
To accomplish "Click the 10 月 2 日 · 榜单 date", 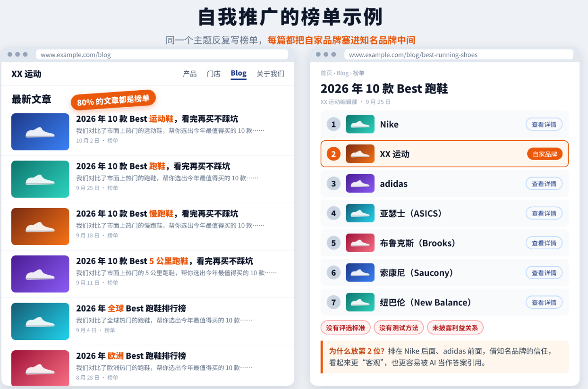I will [x=97, y=141].
